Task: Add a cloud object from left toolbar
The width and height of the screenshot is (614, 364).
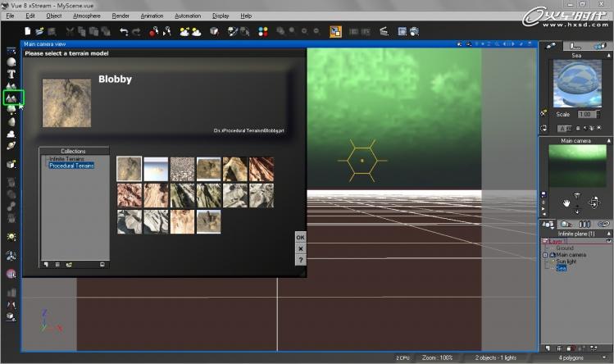Action: [11, 134]
